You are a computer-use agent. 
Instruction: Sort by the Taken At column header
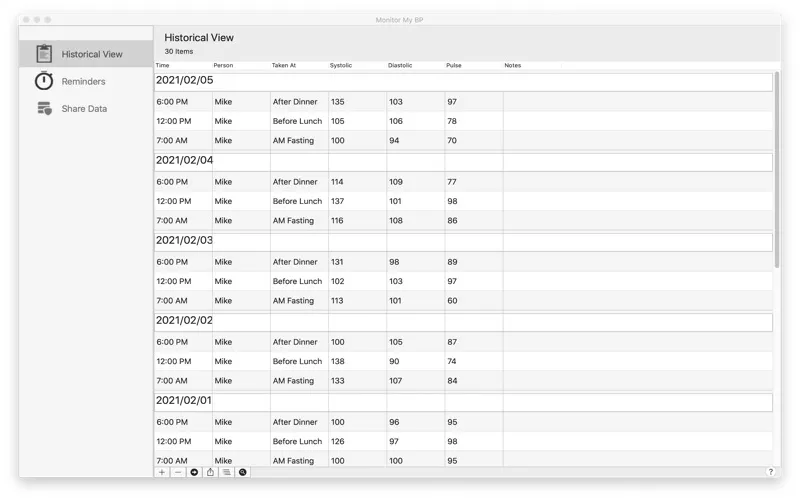(284, 65)
